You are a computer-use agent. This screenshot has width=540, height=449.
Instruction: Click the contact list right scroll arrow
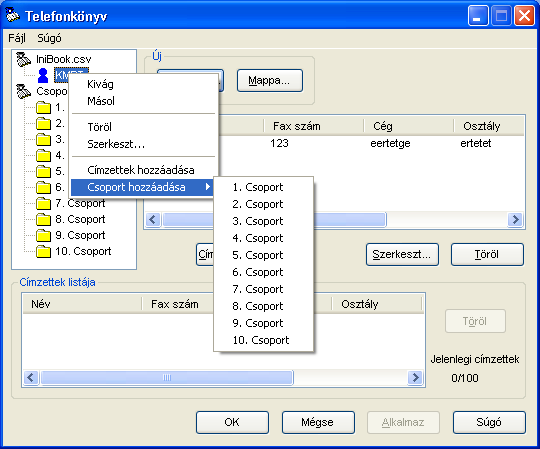(516, 219)
